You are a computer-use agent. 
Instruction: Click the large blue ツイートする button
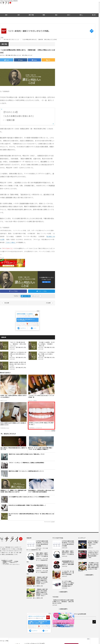click(41, 291)
